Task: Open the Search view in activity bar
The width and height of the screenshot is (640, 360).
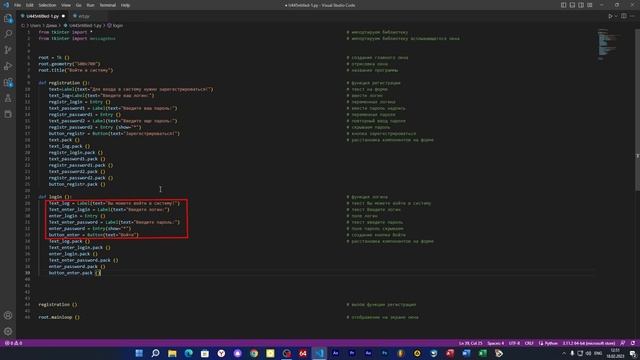Action: point(8,34)
